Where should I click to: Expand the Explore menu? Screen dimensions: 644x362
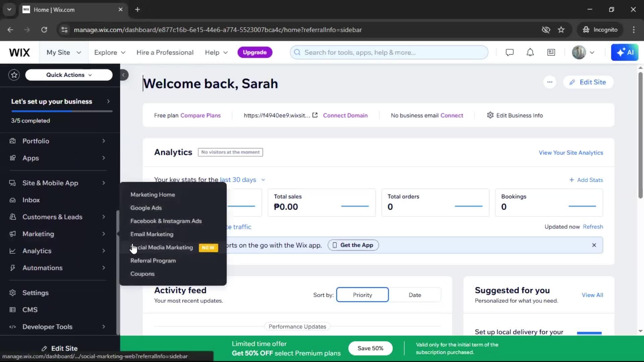click(110, 52)
